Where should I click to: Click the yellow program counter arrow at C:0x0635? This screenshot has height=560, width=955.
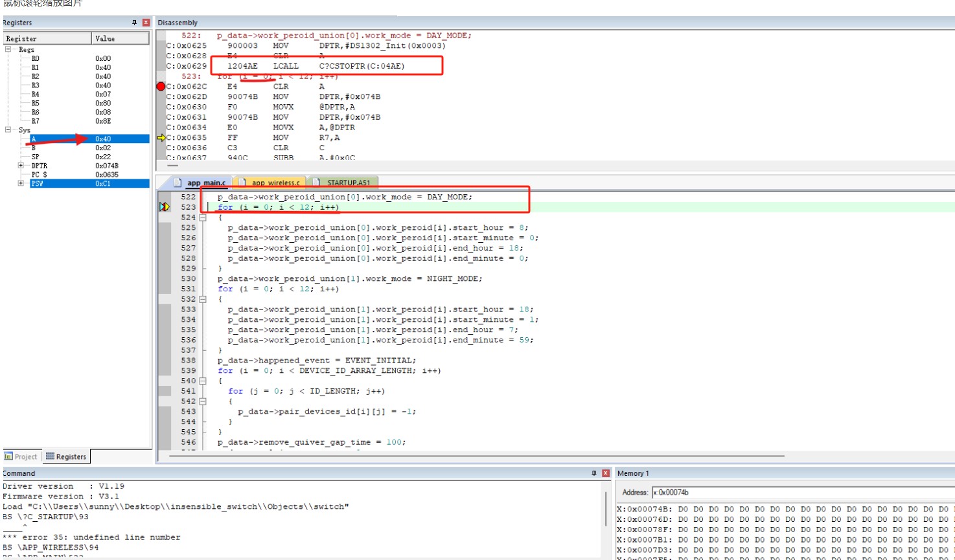coord(161,137)
